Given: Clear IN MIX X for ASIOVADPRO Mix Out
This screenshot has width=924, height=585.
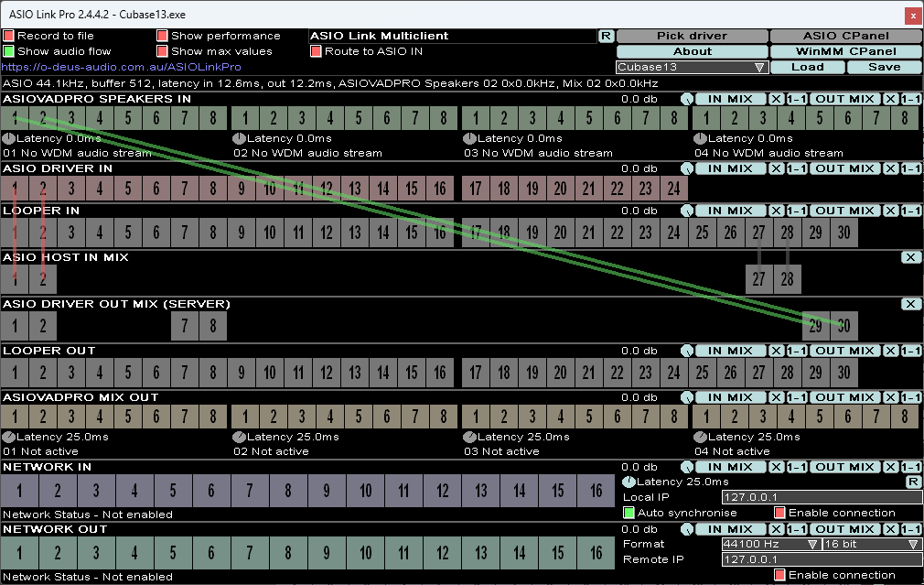Looking at the screenshot, I should pyautogui.click(x=776, y=397).
